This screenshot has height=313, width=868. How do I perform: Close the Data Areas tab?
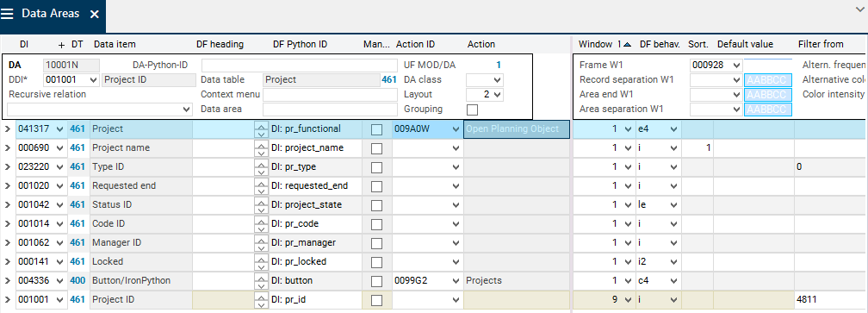coord(95,15)
